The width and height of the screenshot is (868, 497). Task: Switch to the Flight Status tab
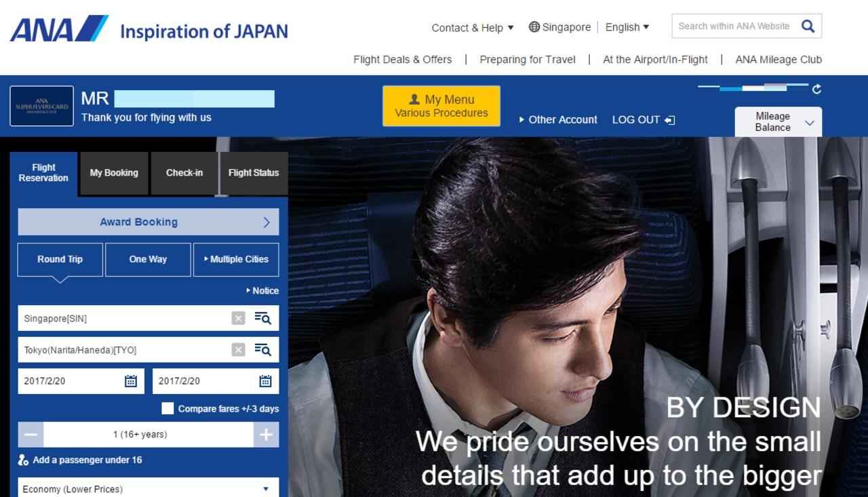[254, 173]
